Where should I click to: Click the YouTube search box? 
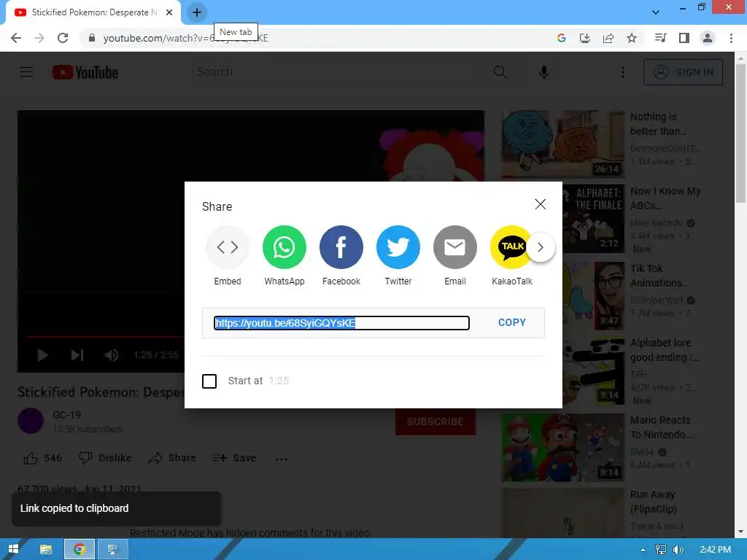click(x=334, y=72)
